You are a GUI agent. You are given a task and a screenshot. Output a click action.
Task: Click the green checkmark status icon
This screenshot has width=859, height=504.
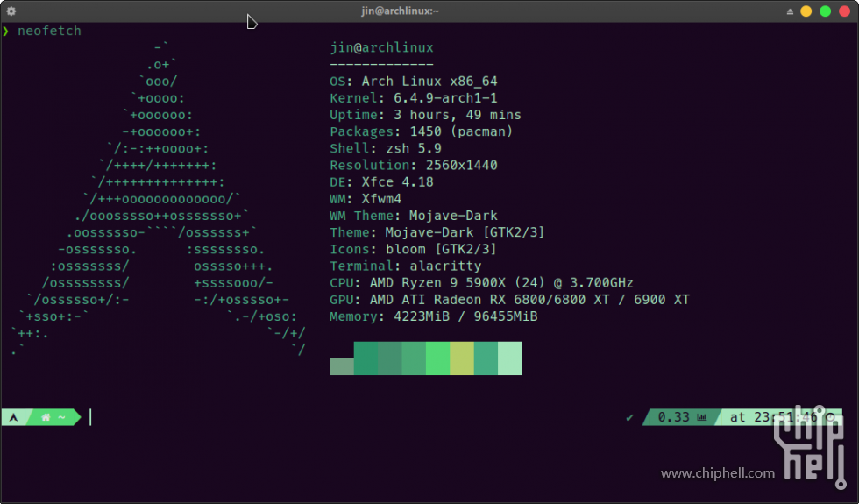(629, 417)
